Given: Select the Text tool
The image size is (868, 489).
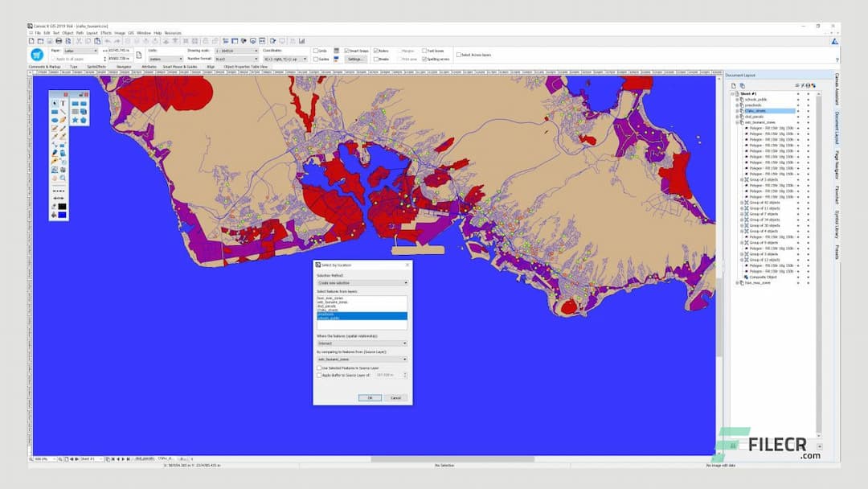Looking at the screenshot, I should pos(63,103).
